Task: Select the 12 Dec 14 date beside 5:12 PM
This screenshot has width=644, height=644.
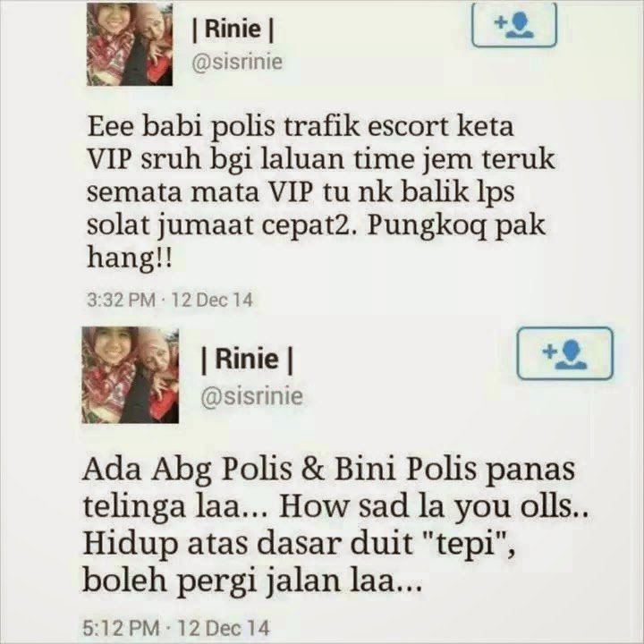Action: (224, 628)
